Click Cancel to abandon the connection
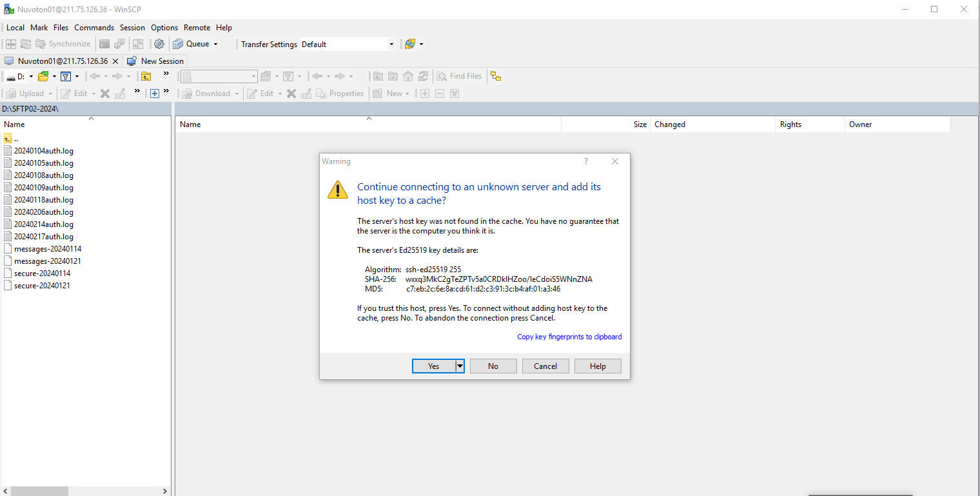The image size is (980, 496). coord(545,366)
